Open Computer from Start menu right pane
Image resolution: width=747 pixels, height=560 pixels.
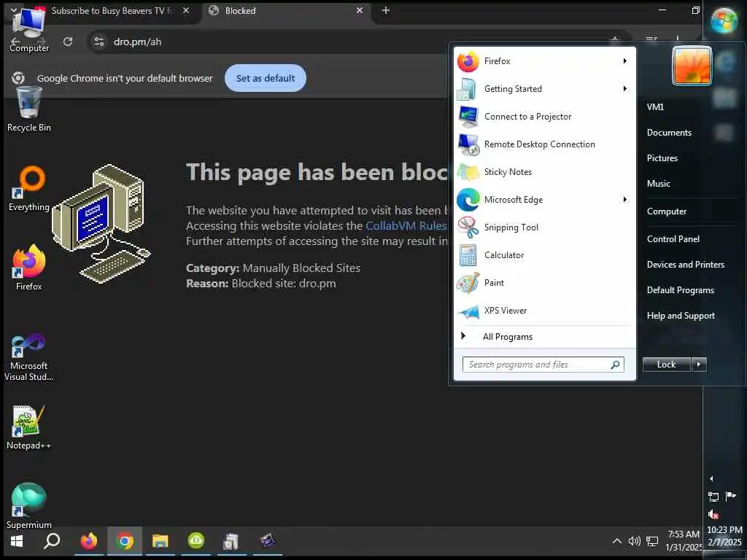(x=667, y=211)
